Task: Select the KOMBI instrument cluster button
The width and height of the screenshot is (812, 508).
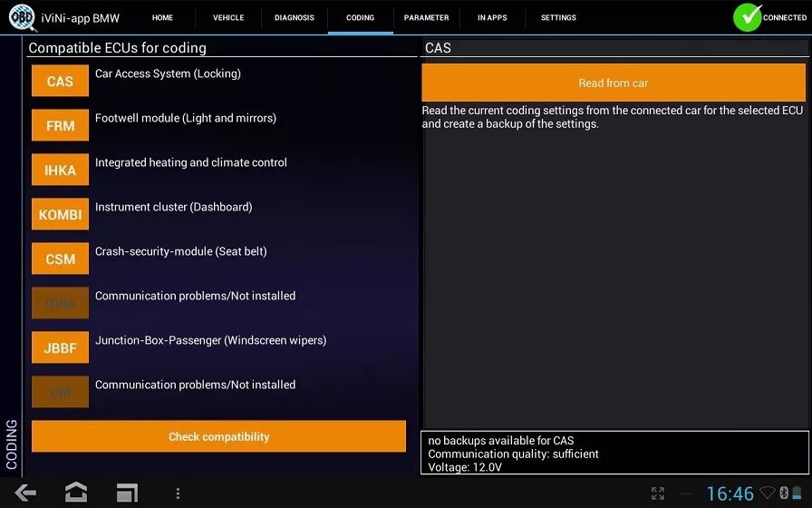Action: 60,214
